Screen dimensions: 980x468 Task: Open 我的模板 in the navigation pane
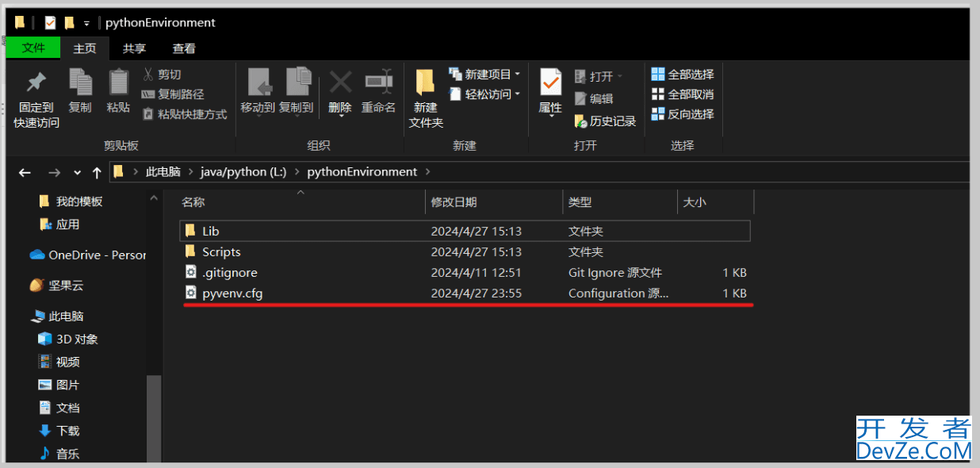(79, 201)
